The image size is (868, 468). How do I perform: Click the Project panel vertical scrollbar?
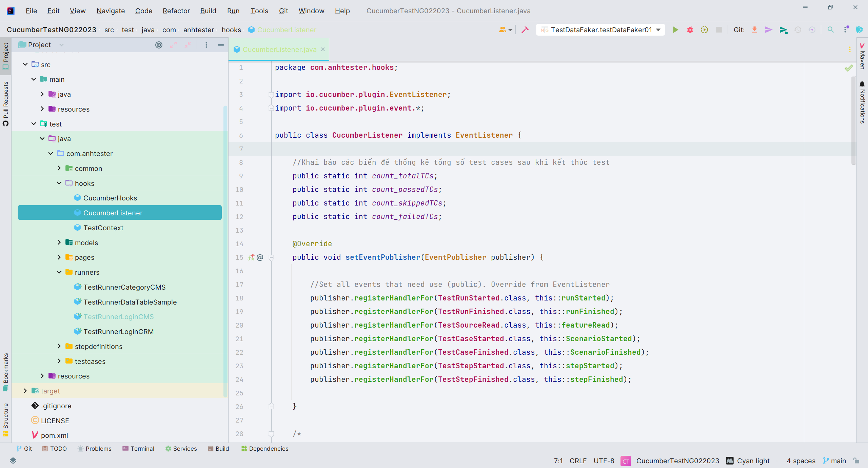(x=225, y=251)
